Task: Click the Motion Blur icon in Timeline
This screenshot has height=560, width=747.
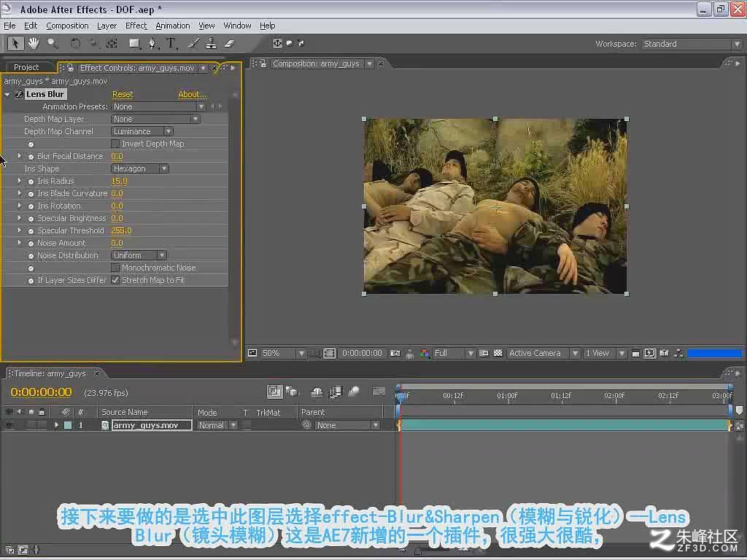Action: pos(354,392)
